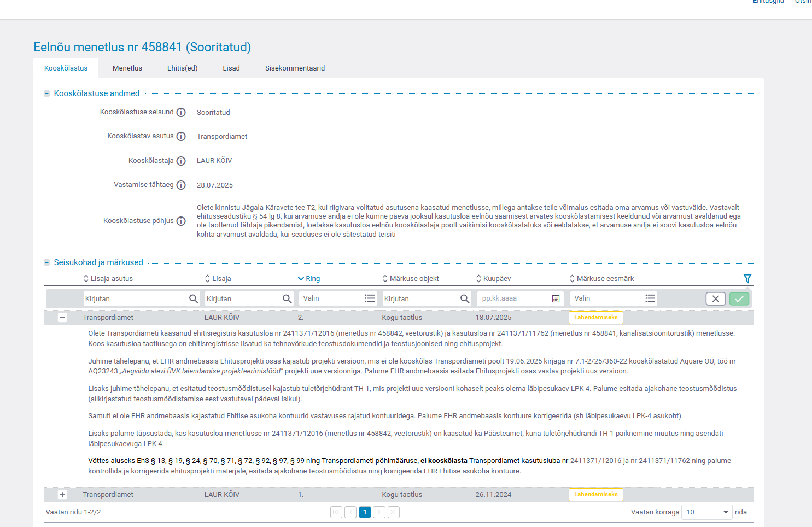The width and height of the screenshot is (812, 527).
Task: Click the Vaatan ridu 1-2/2 row counter
Action: [73, 512]
